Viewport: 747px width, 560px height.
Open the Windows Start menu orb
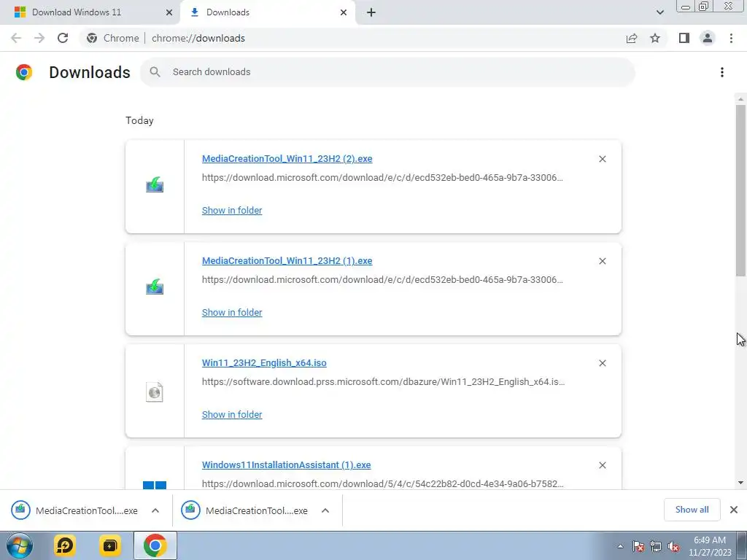pyautogui.click(x=20, y=545)
